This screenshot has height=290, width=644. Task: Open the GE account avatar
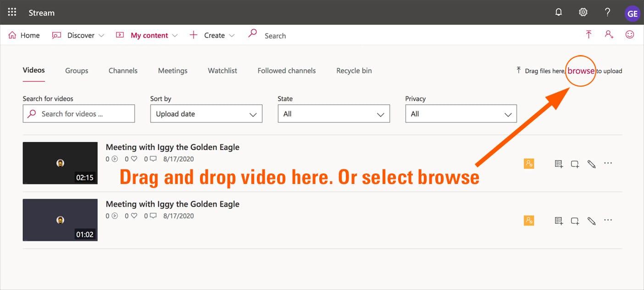pos(633,13)
